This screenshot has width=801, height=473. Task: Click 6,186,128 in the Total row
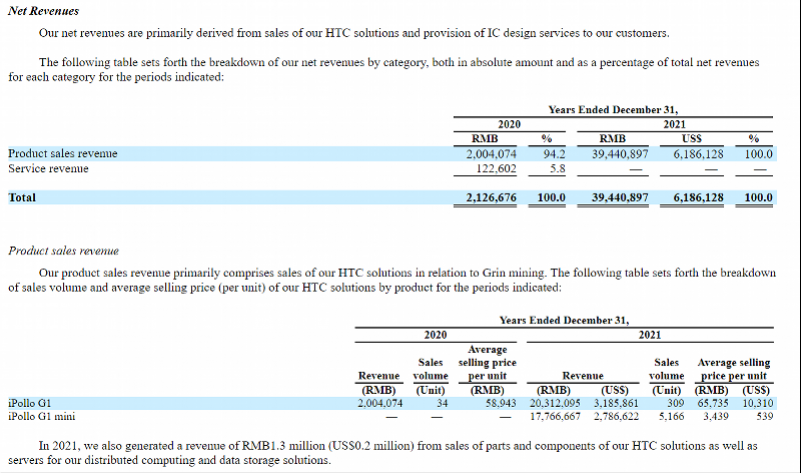698,198
